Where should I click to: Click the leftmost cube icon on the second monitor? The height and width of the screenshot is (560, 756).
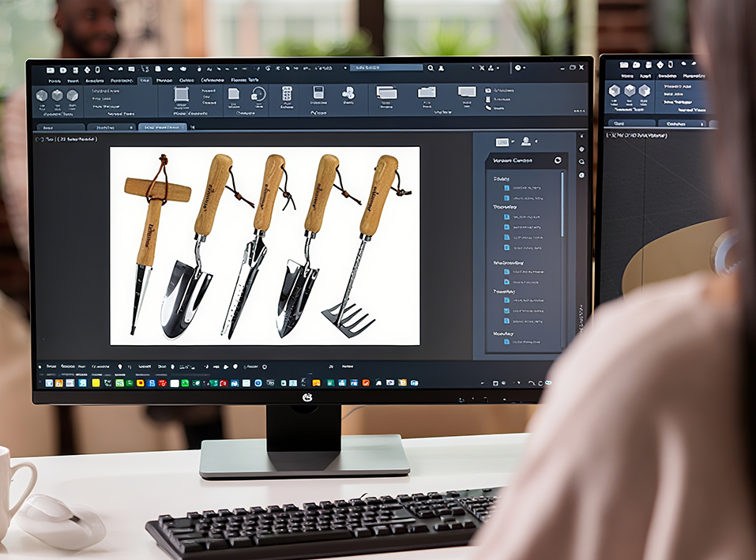click(615, 91)
